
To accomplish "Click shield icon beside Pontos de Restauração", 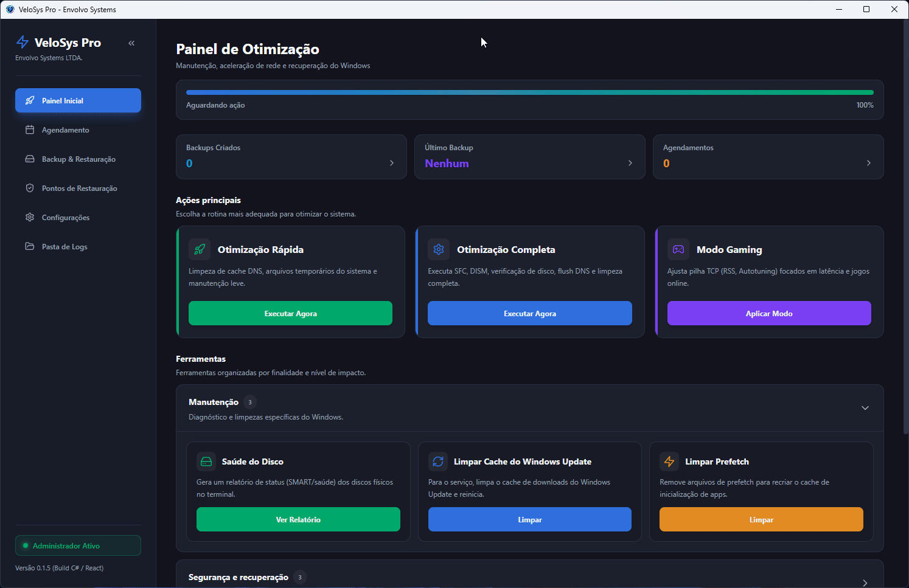I will point(30,188).
